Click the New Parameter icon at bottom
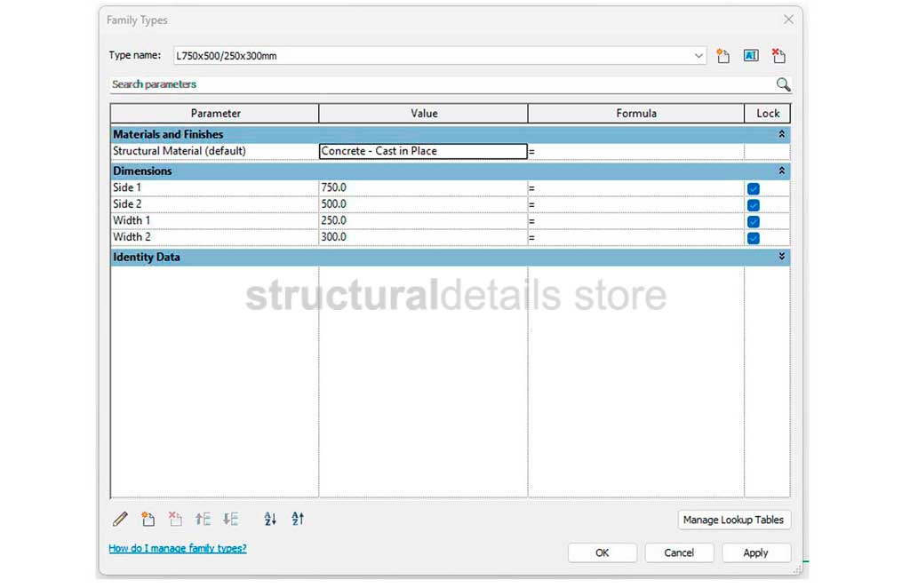 [148, 519]
